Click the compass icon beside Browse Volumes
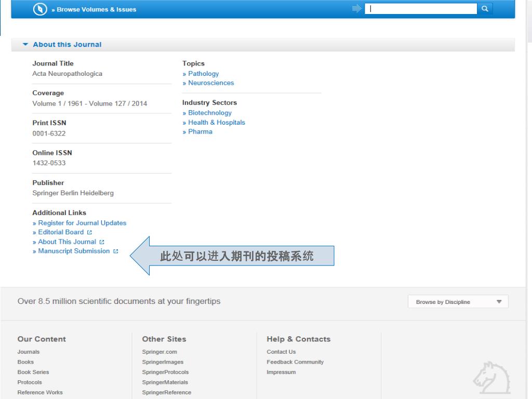This screenshot has width=532, height=399. click(40, 9)
